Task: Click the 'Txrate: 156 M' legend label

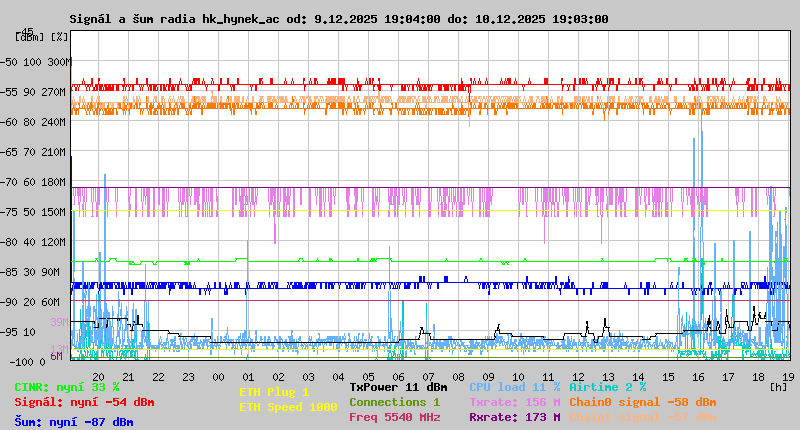Action: tap(514, 402)
